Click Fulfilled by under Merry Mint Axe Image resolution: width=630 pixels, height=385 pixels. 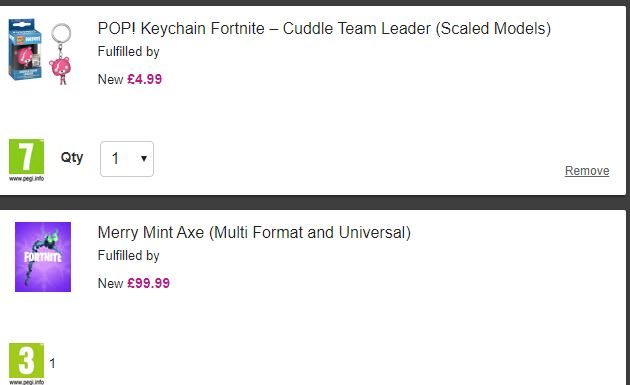[x=129, y=256]
